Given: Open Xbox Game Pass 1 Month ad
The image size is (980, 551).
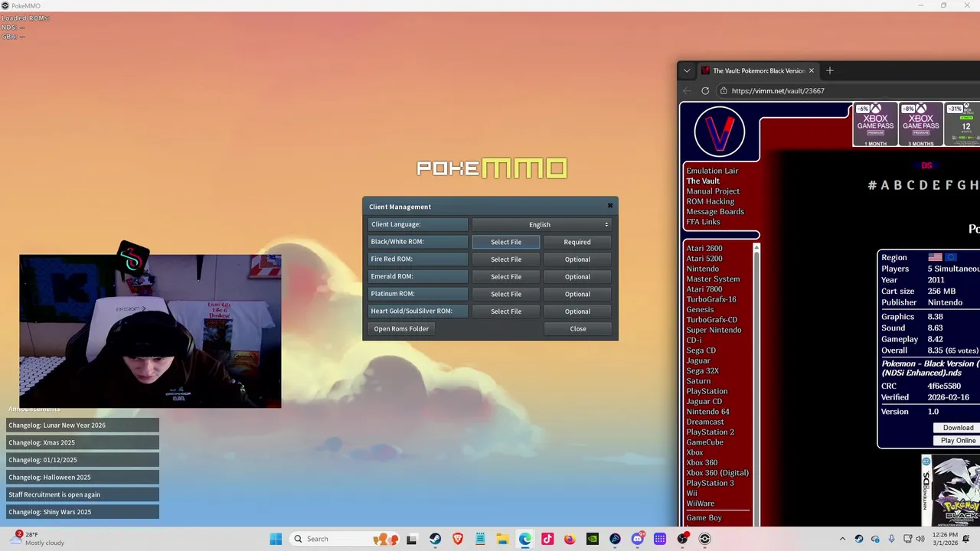Looking at the screenshot, I should [875, 124].
